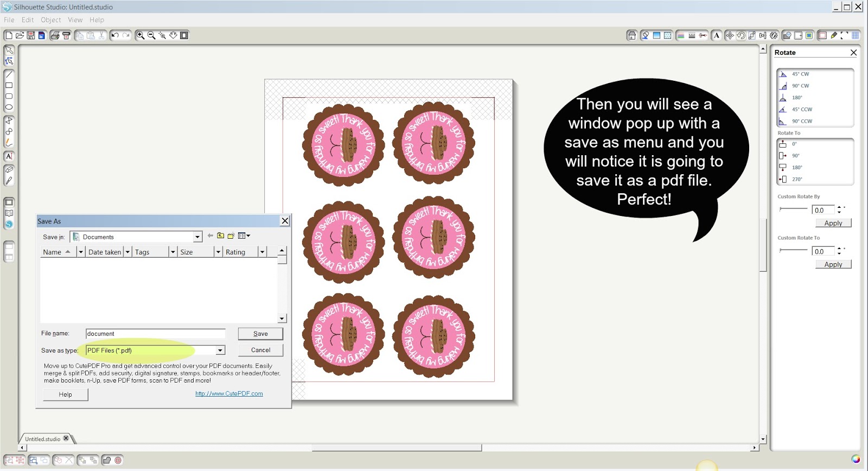868x471 pixels.
Task: Open the Tags column dropdown arrow
Action: (173, 252)
